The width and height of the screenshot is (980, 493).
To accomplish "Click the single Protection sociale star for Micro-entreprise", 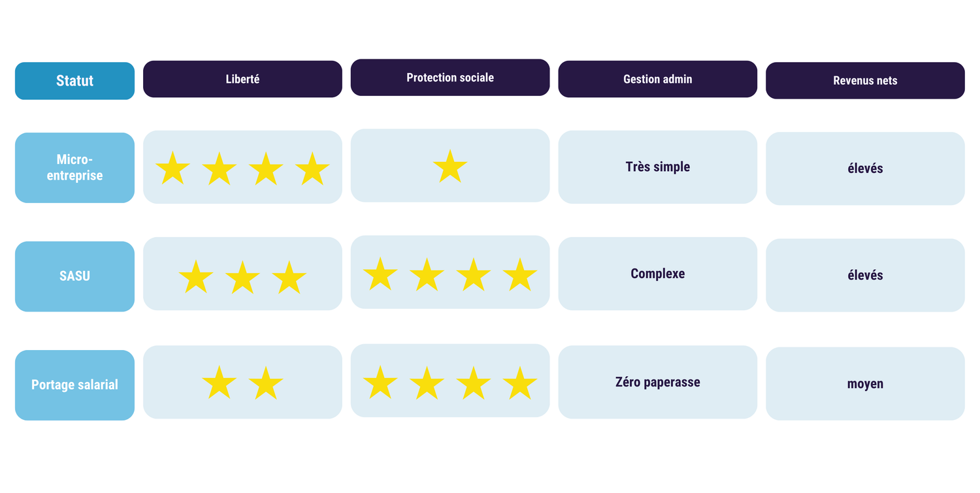I will [450, 167].
